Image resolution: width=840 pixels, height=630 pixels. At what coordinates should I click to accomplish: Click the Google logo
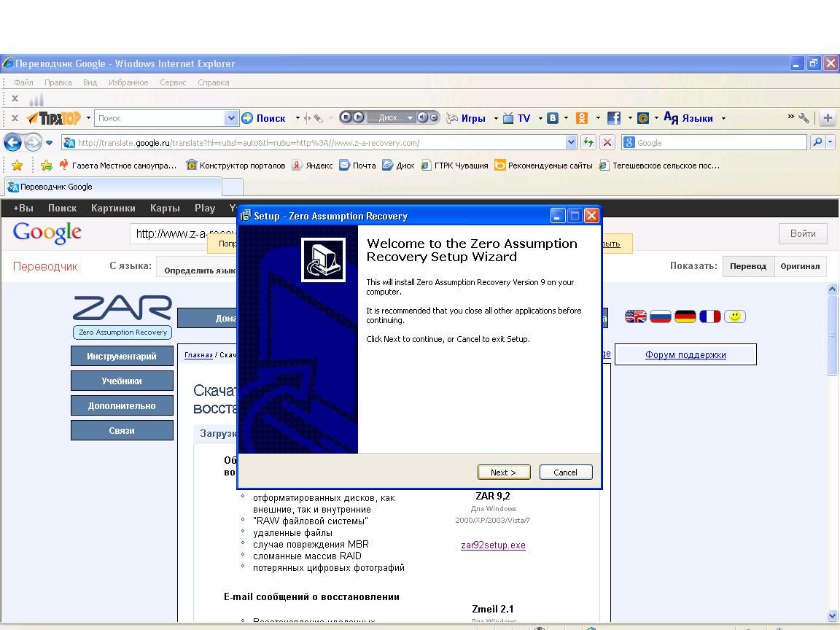pyautogui.click(x=47, y=233)
